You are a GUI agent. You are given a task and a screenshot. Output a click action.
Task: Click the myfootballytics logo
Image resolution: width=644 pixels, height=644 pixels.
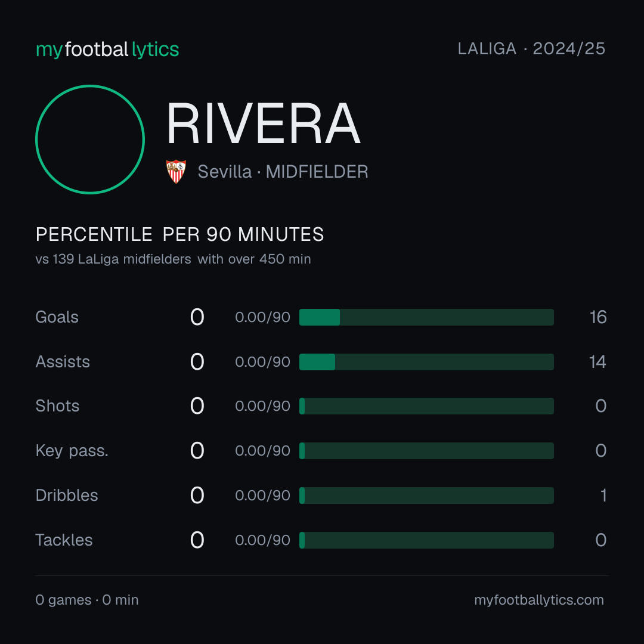pos(107,49)
